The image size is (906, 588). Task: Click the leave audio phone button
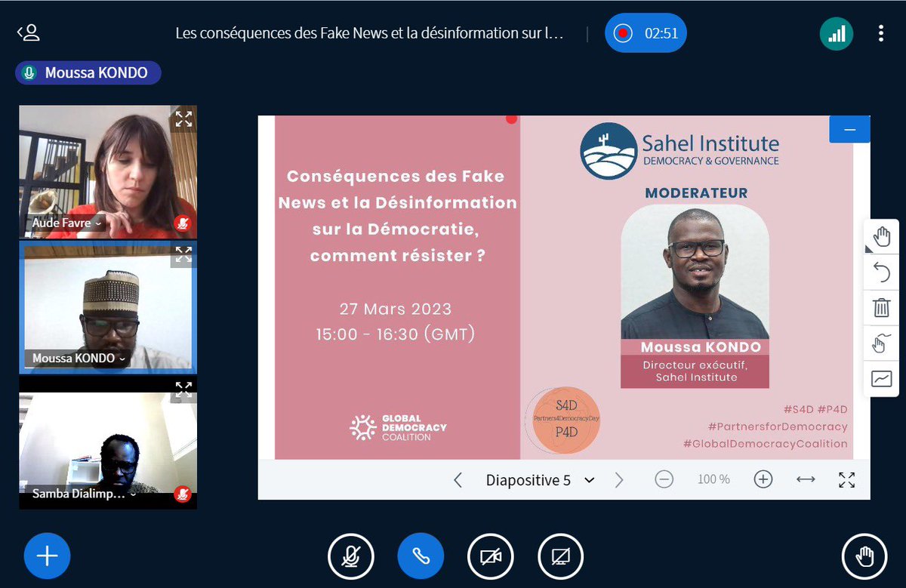point(421,557)
